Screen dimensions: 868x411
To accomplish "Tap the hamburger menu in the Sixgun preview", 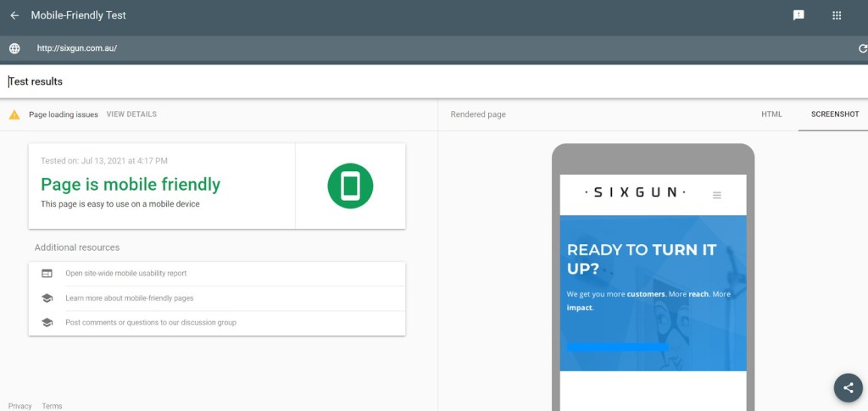I will pos(717,195).
